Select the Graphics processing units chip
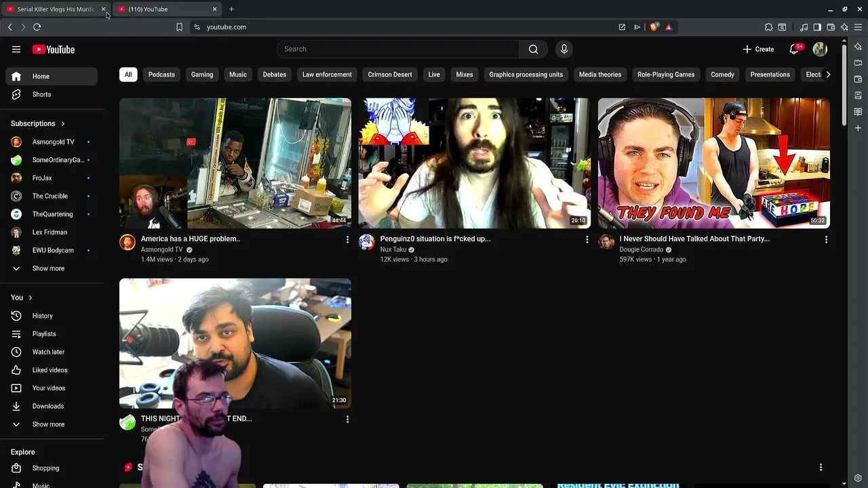This screenshot has width=868, height=488. pyautogui.click(x=526, y=75)
